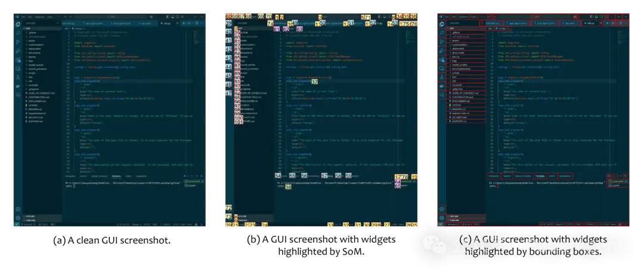Open .gitignore in screenshot (c) explorer
Viewport: 644px width, 271px height.
(466, 89)
